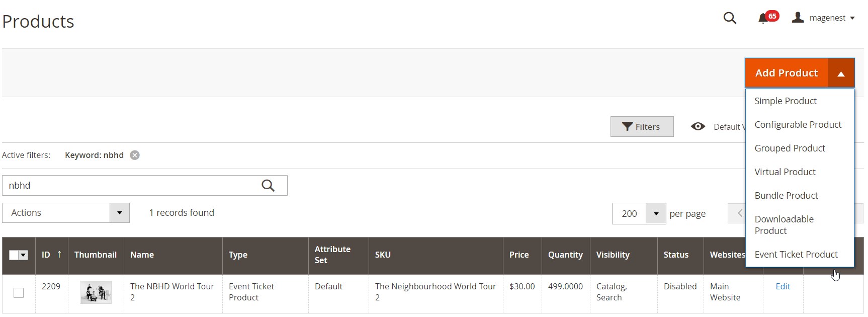Click the magenest user account icon

coord(798,18)
